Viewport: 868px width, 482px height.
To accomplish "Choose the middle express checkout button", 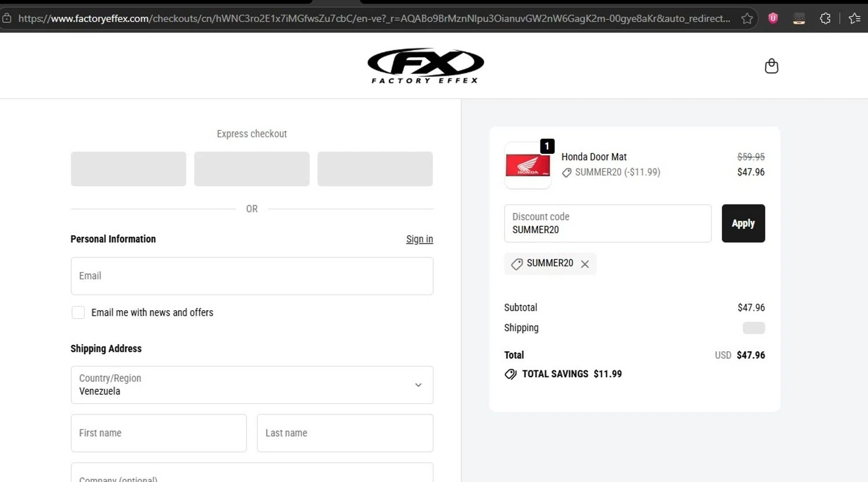I will (252, 169).
